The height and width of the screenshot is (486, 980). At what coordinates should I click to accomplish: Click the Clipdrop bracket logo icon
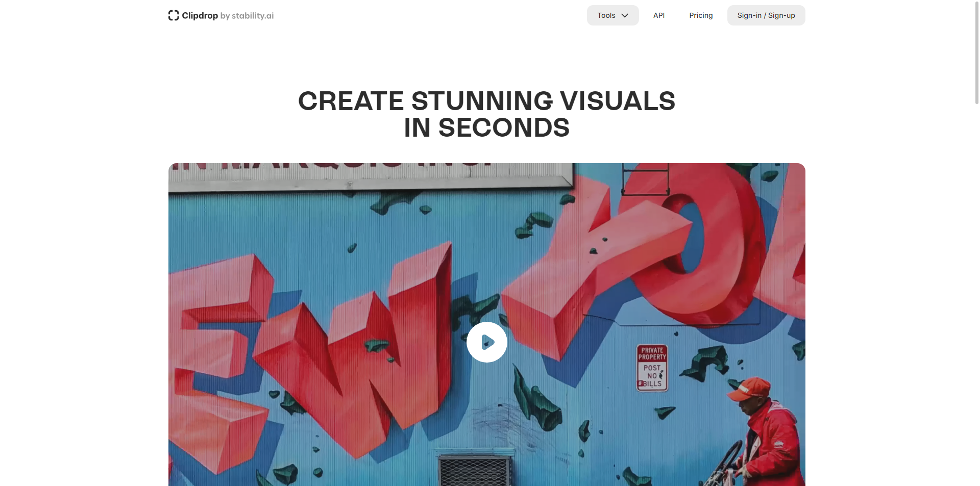[x=174, y=15]
